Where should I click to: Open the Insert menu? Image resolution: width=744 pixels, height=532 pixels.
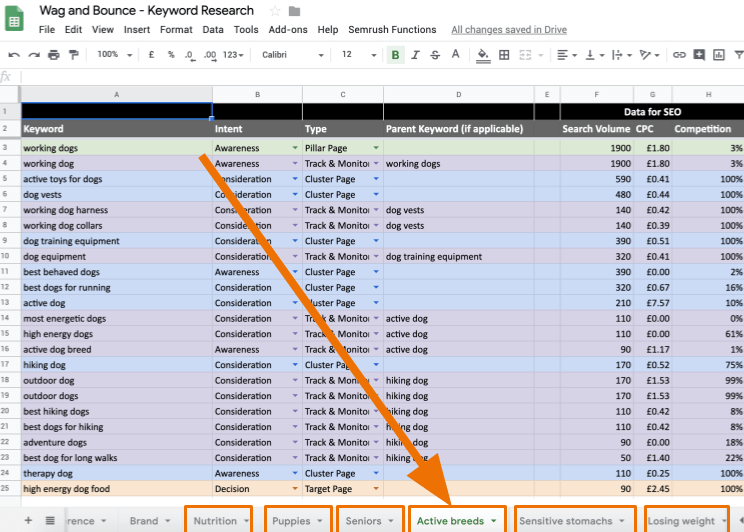pyautogui.click(x=137, y=30)
